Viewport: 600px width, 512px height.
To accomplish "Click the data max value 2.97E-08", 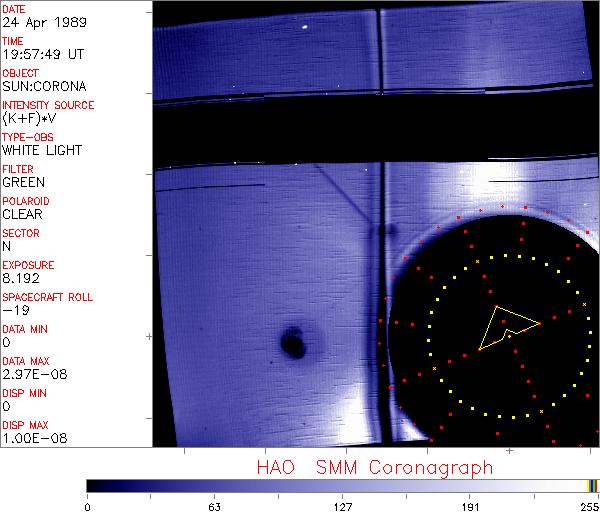I will click(31, 374).
